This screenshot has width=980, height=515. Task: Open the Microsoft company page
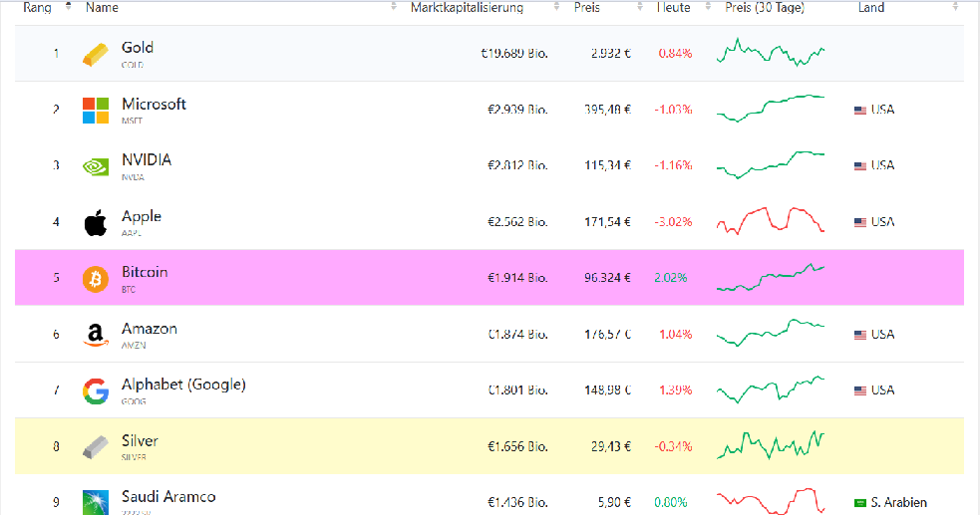click(154, 104)
